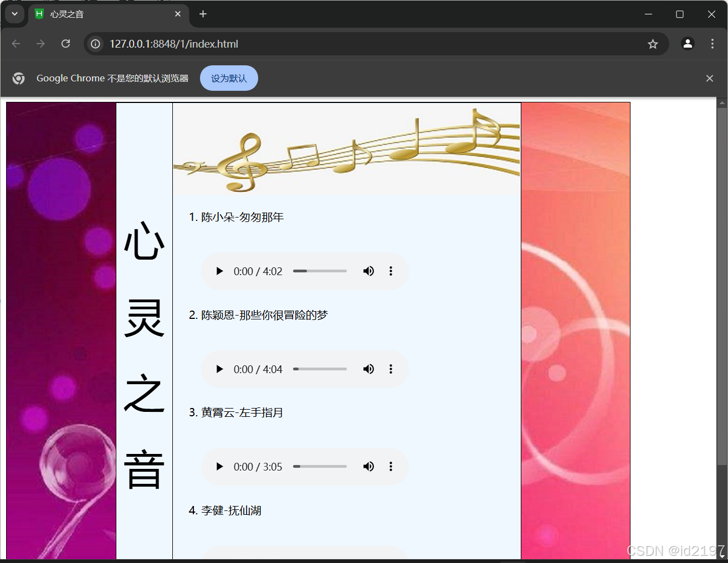Seek on the 4:02 player progress bar
The height and width of the screenshot is (563, 728).
click(x=320, y=271)
